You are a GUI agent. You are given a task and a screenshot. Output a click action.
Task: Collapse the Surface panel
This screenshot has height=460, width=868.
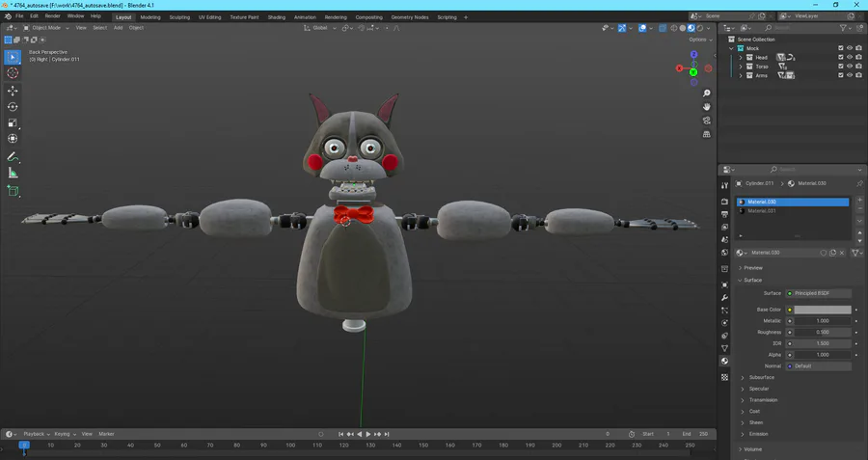point(752,280)
